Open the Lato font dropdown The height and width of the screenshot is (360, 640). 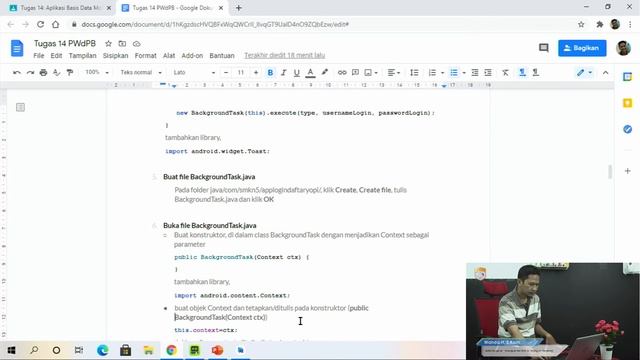(x=194, y=72)
